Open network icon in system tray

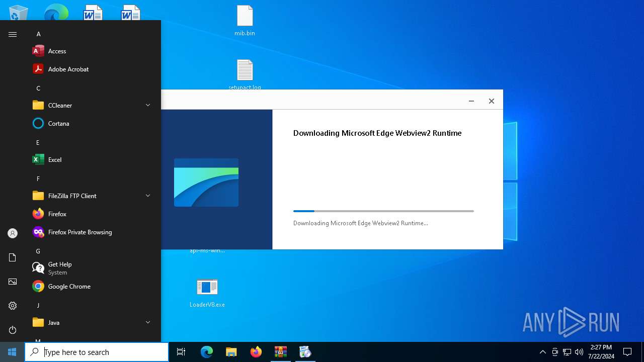click(x=567, y=352)
